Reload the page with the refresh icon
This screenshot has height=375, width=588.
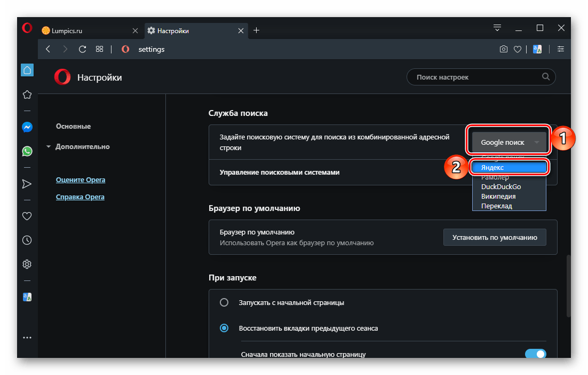pyautogui.click(x=83, y=49)
